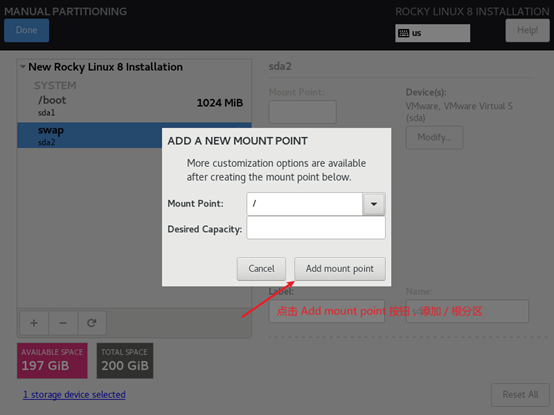The image size is (554, 415).
Task: Click the Help! button
Action: [527, 30]
